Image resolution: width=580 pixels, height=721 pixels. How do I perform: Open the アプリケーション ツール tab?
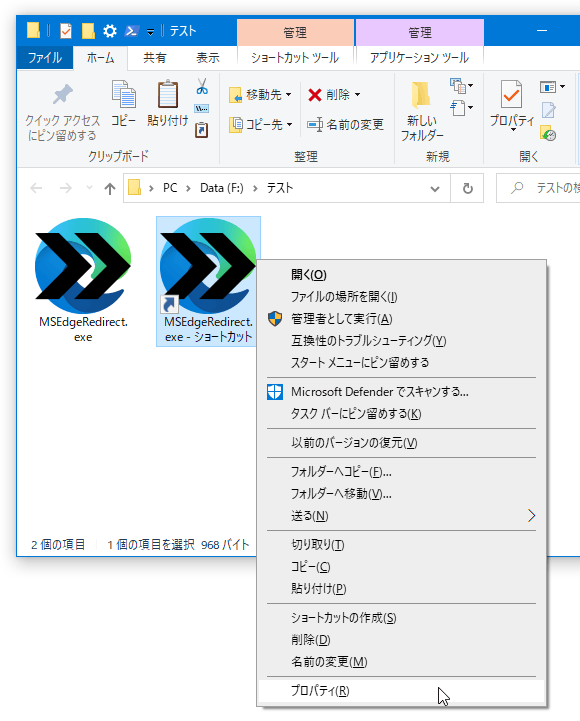point(419,57)
